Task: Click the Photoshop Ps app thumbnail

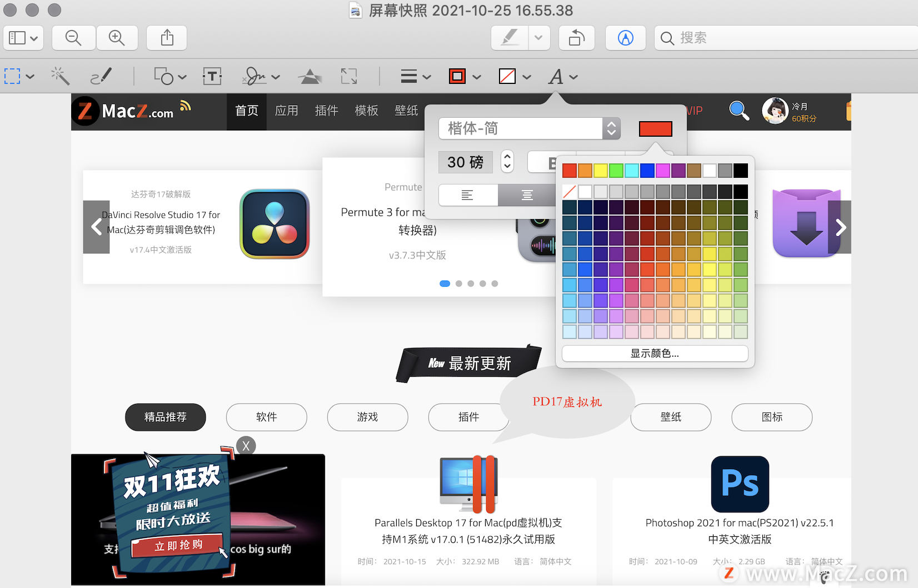Action: (x=740, y=484)
